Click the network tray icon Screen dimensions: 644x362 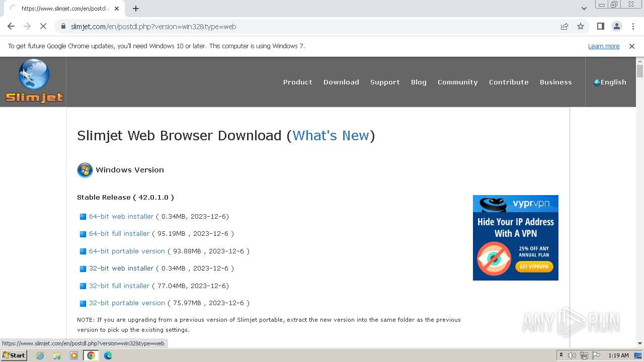(x=584, y=355)
